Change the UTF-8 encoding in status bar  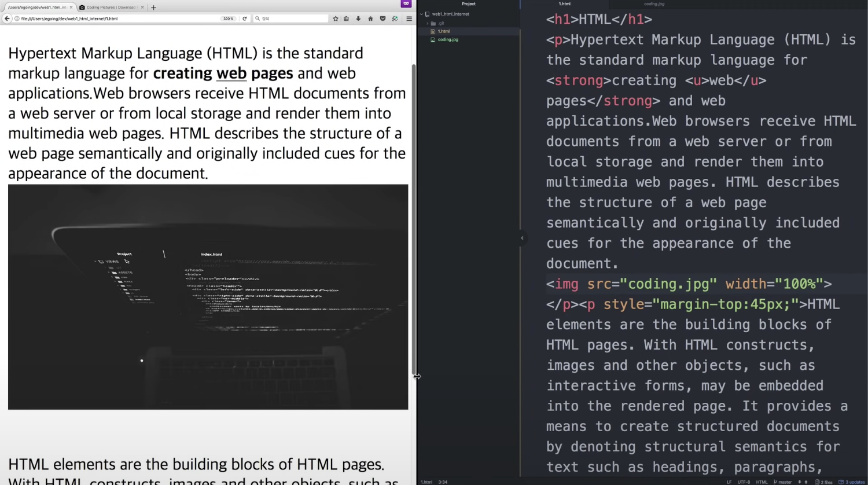point(744,482)
